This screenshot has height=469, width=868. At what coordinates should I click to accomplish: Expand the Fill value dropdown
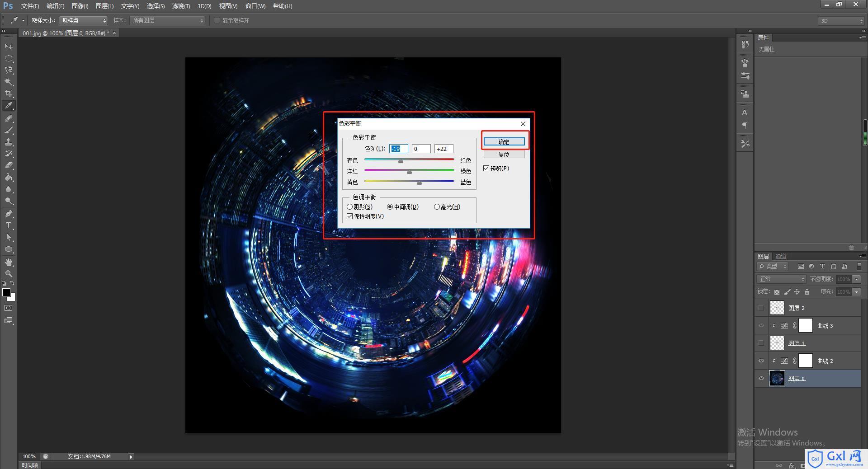pos(857,292)
